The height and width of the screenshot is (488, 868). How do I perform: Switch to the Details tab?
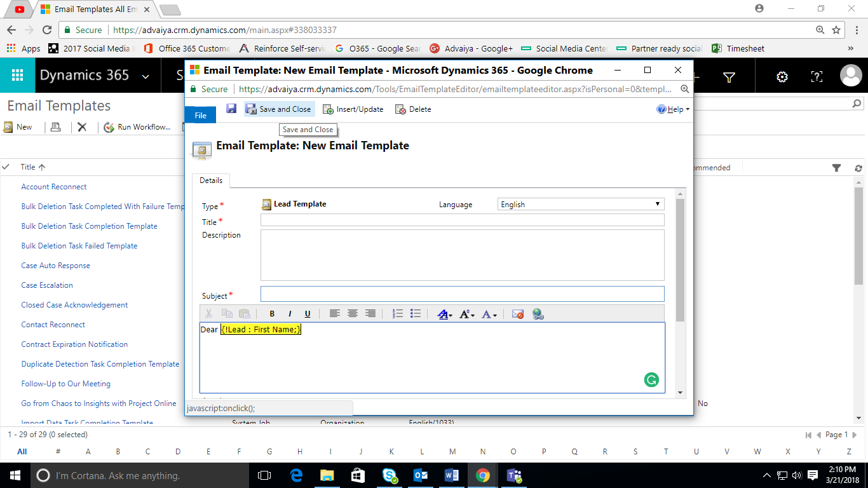(211, 180)
